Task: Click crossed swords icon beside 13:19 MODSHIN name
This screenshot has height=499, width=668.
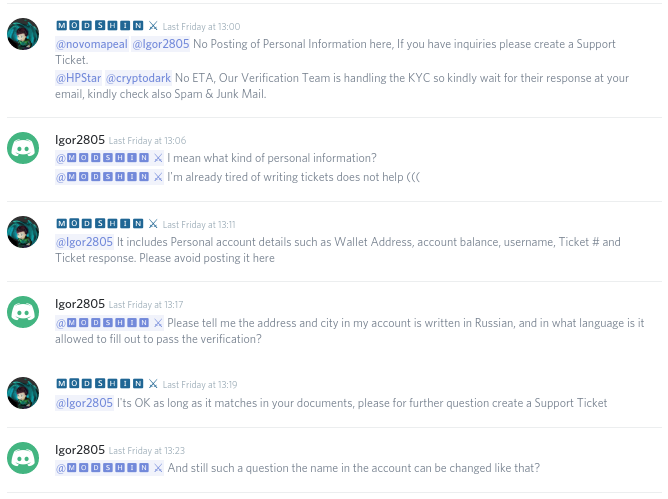Action: pyautogui.click(x=153, y=384)
